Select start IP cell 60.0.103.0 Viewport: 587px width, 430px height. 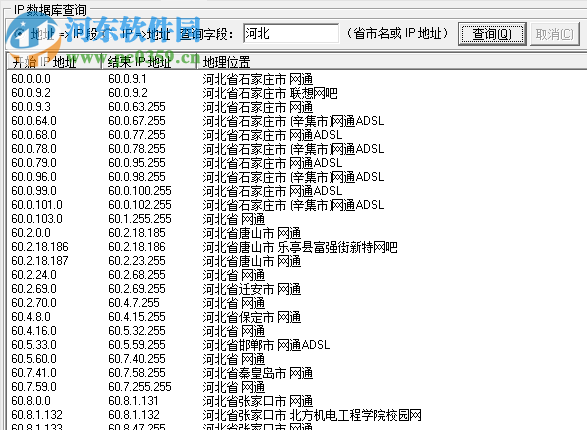click(x=37, y=219)
